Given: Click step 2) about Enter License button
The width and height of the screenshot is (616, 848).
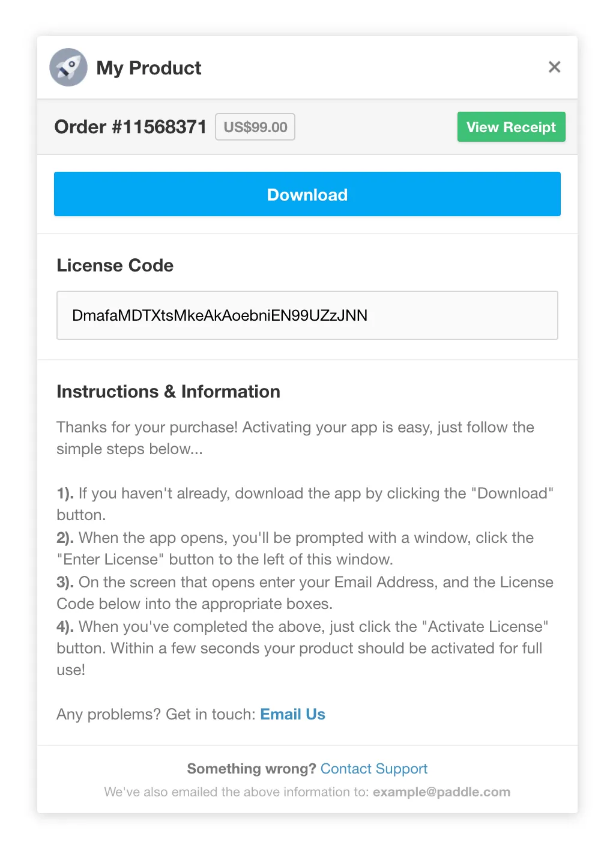Looking at the screenshot, I should point(295,548).
